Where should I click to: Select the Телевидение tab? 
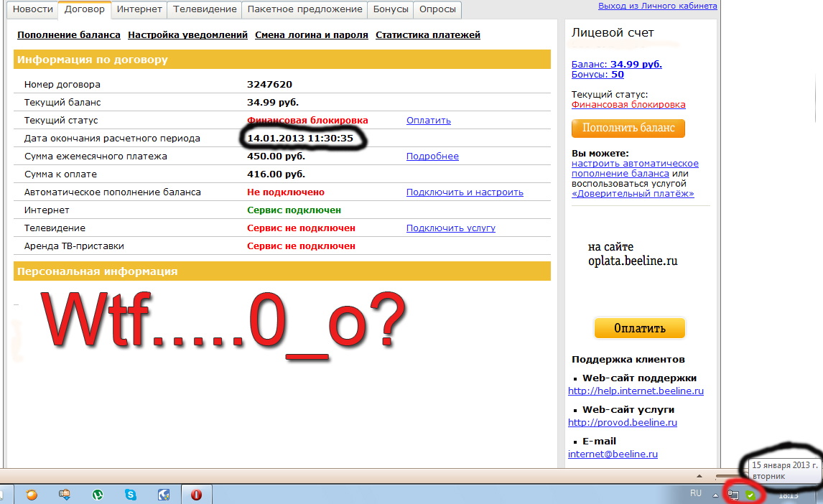pyautogui.click(x=205, y=9)
